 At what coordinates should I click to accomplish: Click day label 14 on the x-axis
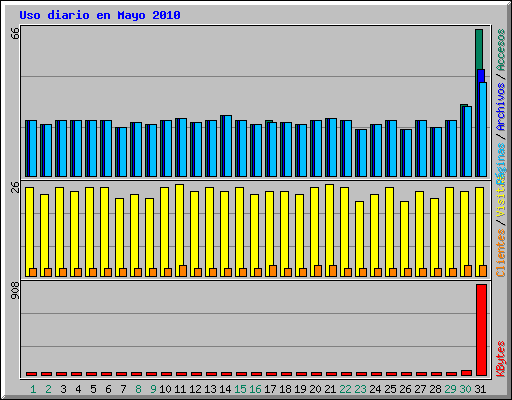[x=225, y=389]
